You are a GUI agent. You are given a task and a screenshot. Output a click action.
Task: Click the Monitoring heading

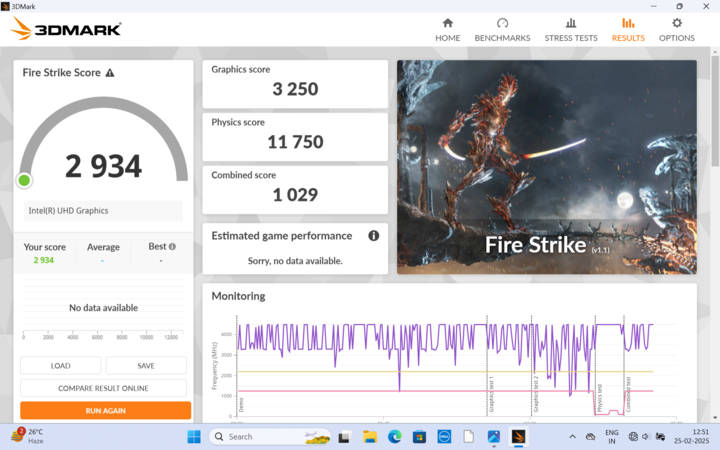(x=238, y=296)
